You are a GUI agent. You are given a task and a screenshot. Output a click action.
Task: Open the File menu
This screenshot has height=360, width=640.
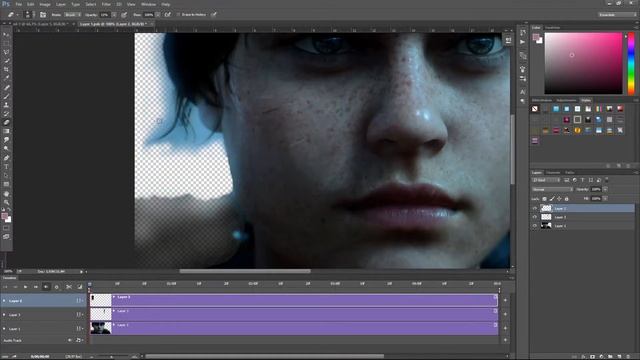(19, 4)
